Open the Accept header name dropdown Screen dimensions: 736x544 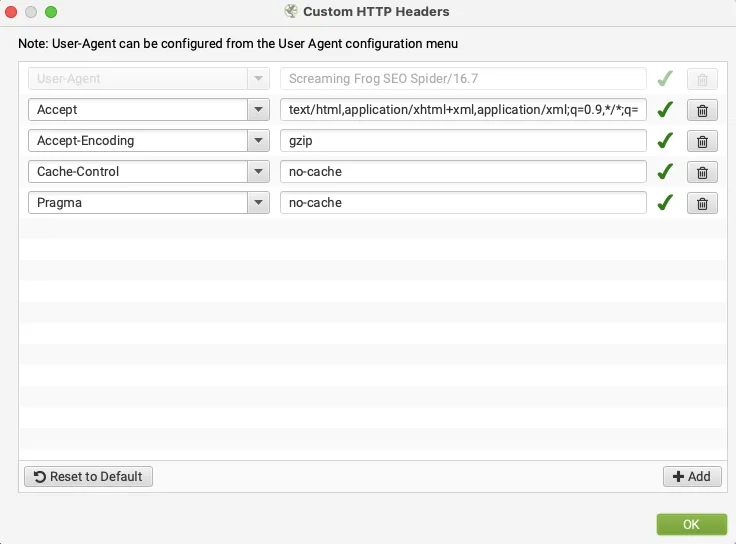pyautogui.click(x=258, y=109)
